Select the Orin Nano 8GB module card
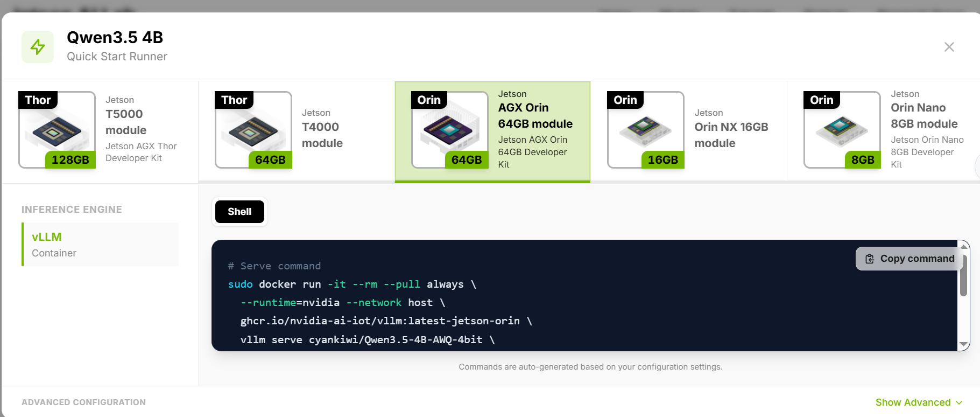980x417 pixels. point(884,131)
